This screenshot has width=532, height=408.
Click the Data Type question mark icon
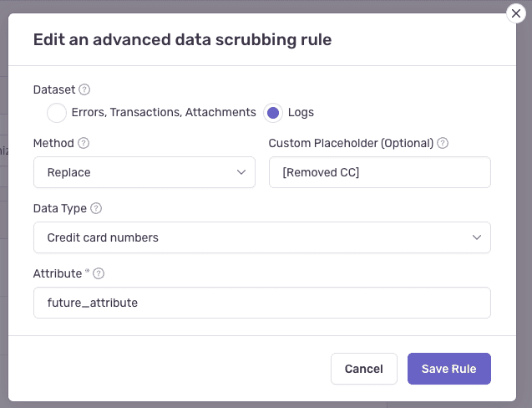(x=96, y=208)
